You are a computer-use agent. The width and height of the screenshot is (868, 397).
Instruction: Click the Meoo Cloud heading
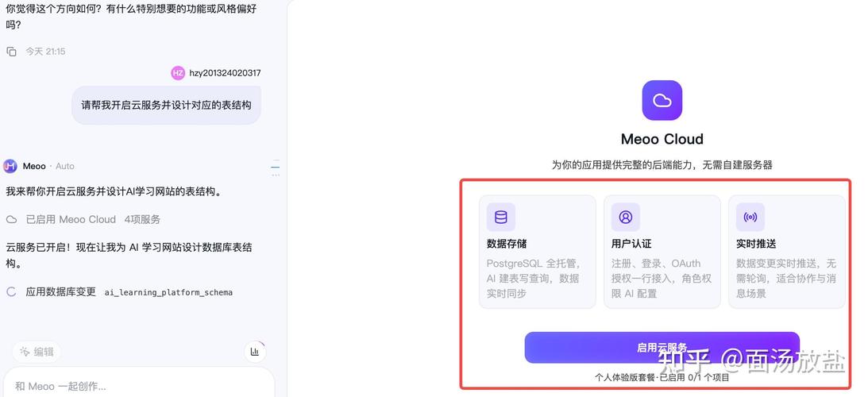pyautogui.click(x=662, y=139)
